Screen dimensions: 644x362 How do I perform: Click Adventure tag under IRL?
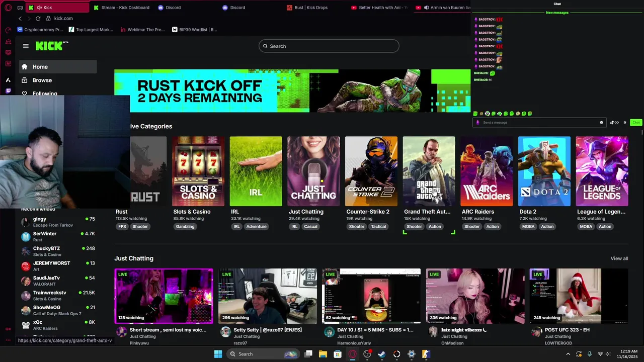coord(256,227)
